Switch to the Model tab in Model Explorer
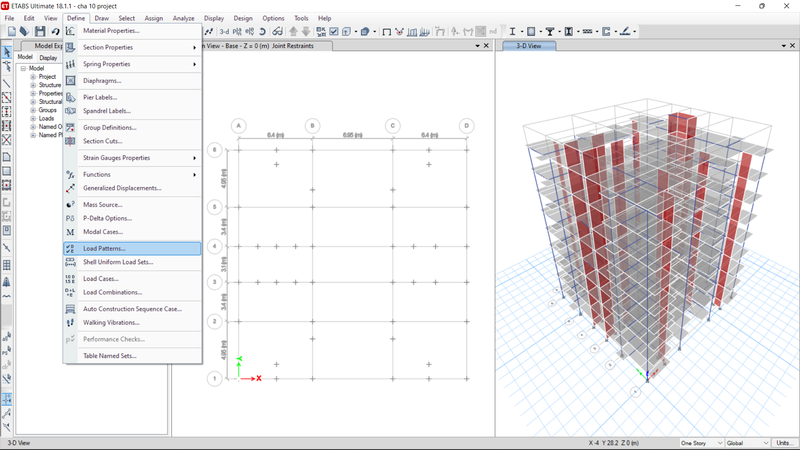 coord(25,57)
